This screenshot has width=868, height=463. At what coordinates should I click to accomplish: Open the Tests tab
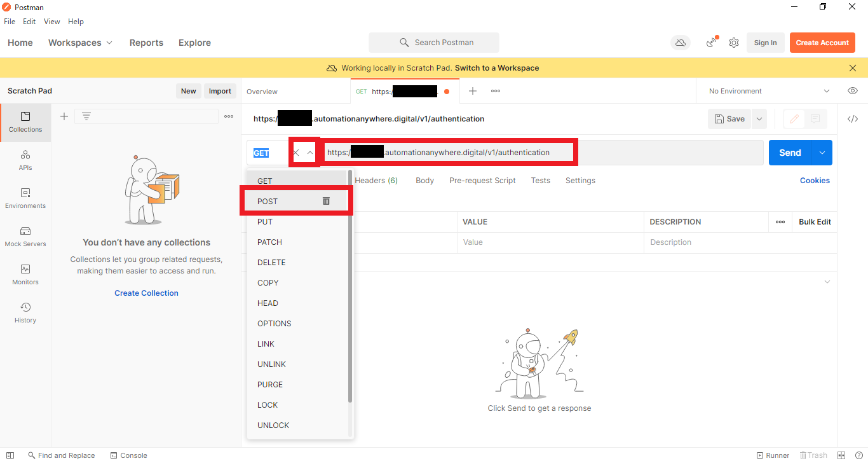pyautogui.click(x=541, y=181)
